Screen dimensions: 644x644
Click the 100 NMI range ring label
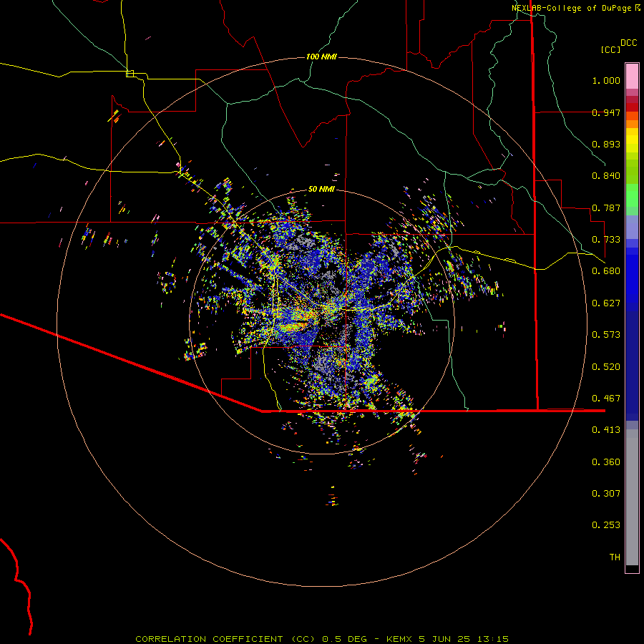point(321,57)
